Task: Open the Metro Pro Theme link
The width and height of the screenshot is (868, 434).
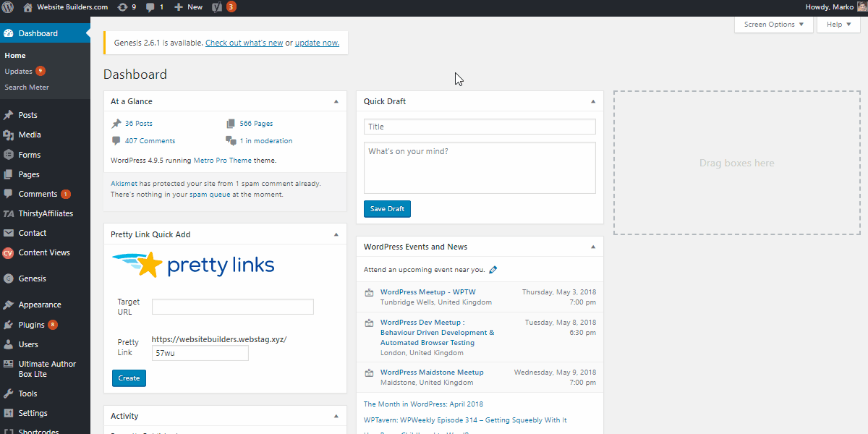Action: [x=223, y=161]
